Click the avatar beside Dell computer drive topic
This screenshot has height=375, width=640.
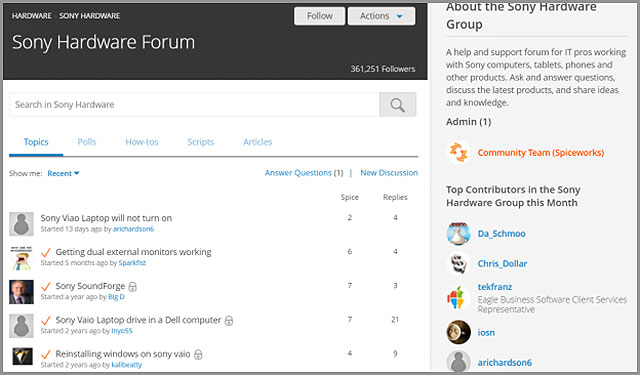21,326
